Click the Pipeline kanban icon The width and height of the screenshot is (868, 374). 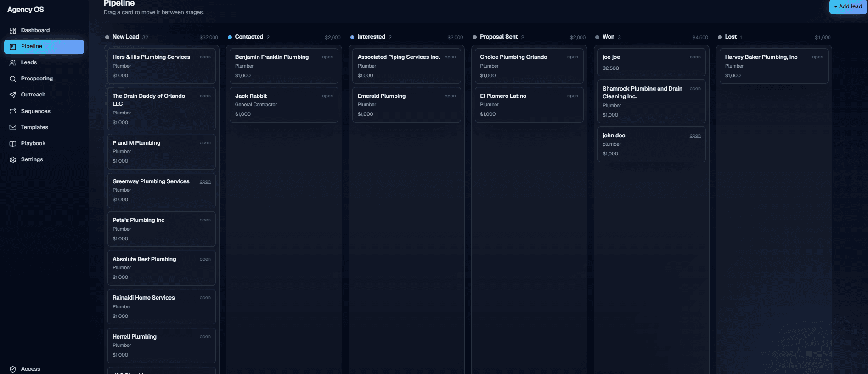click(13, 46)
